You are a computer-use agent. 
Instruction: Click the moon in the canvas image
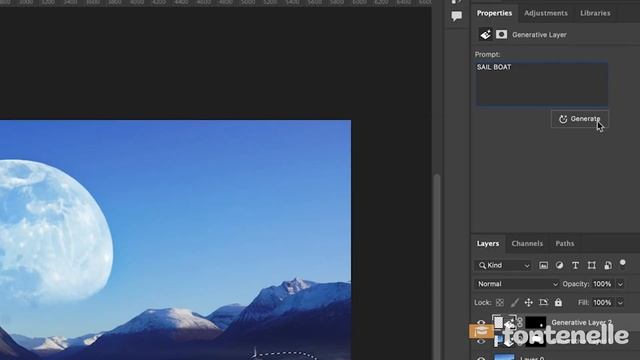click(55, 232)
